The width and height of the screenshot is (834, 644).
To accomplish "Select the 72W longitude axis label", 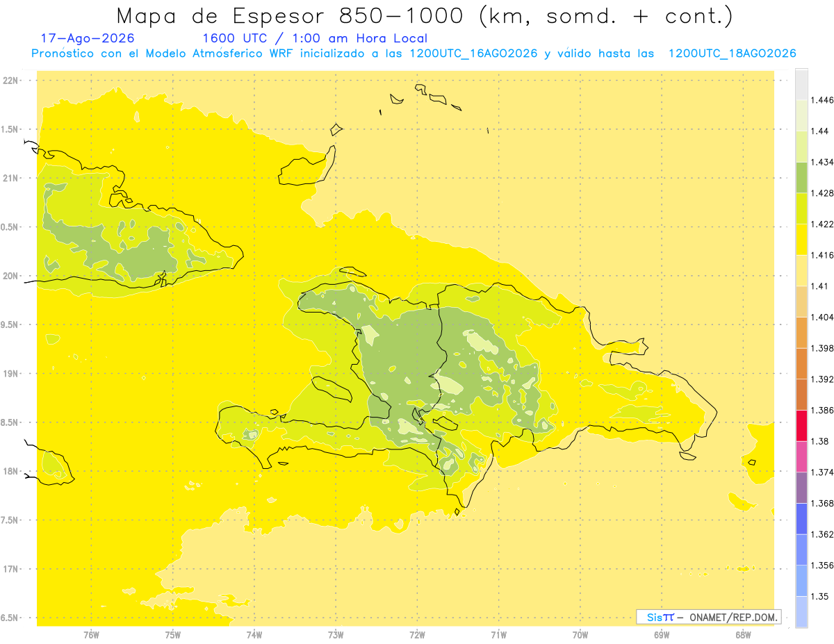I will pyautogui.click(x=417, y=635).
